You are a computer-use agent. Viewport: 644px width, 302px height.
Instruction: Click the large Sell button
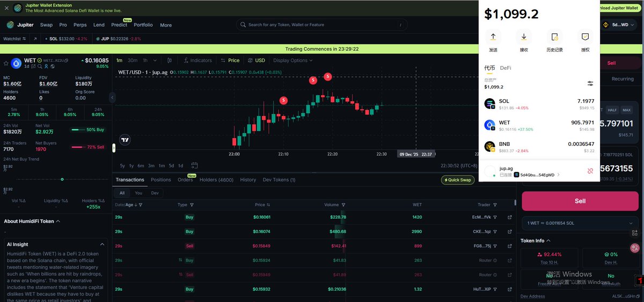coord(580,201)
